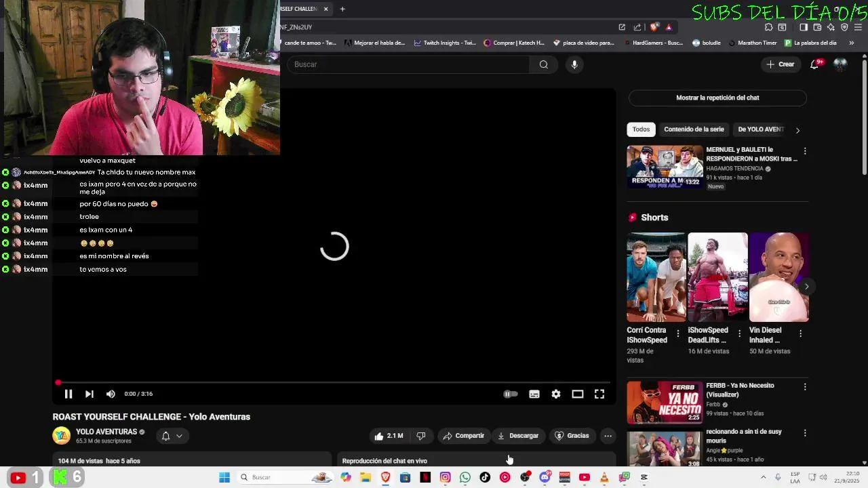
Task: Open the video player settings gear
Action: pos(556,394)
